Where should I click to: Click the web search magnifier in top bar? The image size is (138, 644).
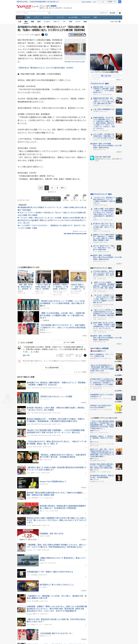[120, 2]
